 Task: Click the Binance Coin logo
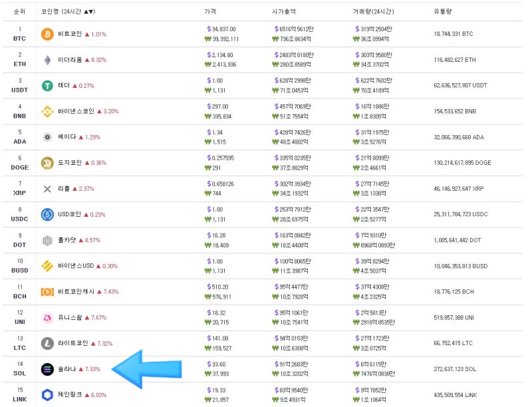tap(47, 112)
